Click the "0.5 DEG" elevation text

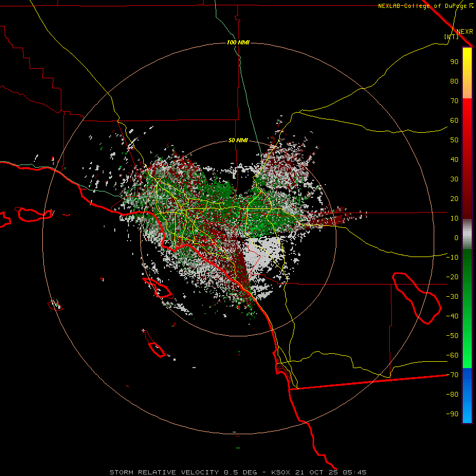pyautogui.click(x=241, y=472)
